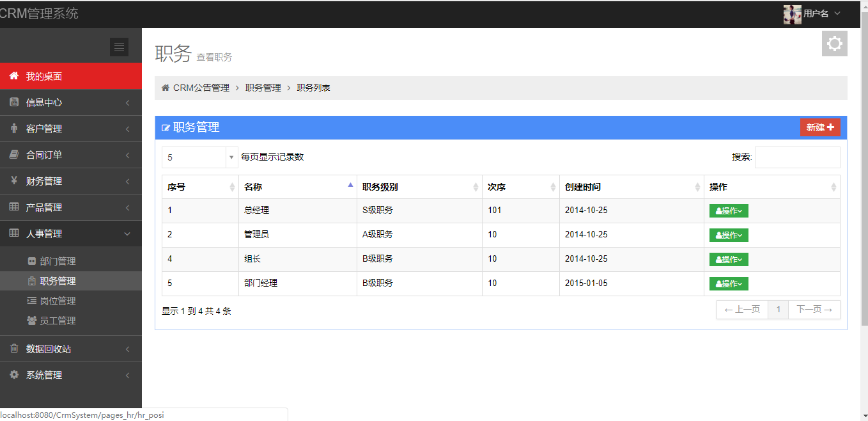Sort table by 创建时间 column

[632, 187]
